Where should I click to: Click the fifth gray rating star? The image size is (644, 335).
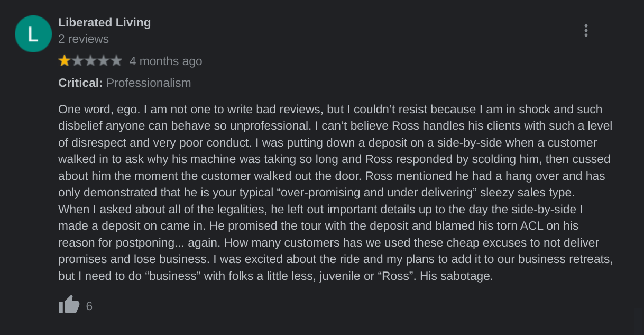pos(116,61)
